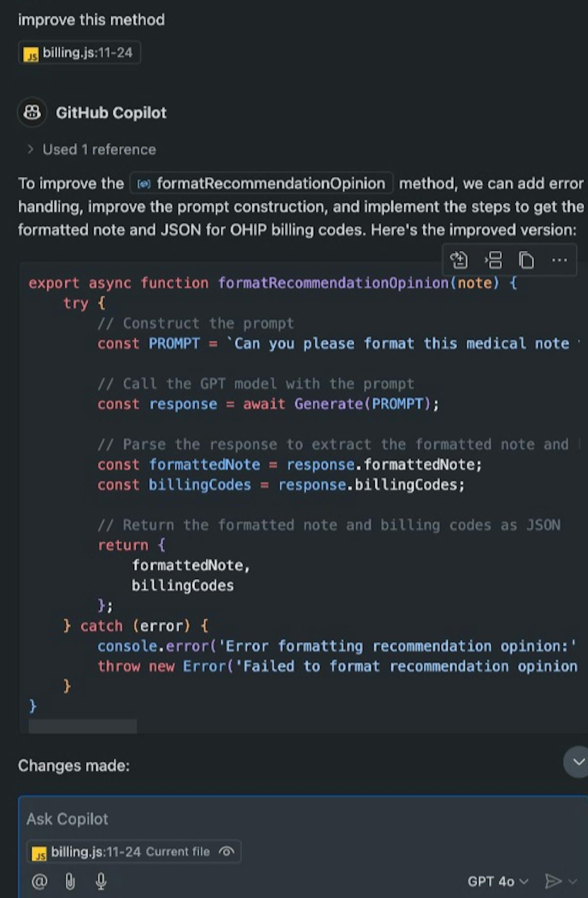The image size is (588, 898).
Task: Click Apply in Editor code block icon
Action: (459, 260)
